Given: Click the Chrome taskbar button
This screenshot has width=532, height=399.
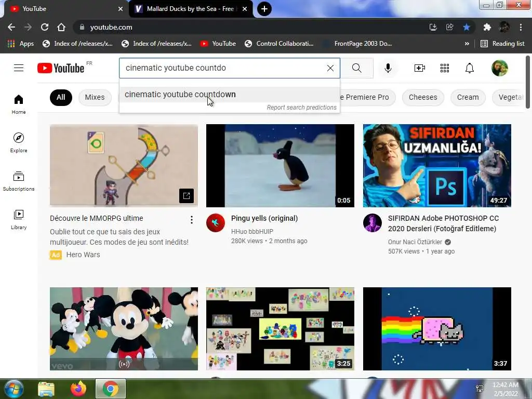Looking at the screenshot, I should pyautogui.click(x=111, y=389).
